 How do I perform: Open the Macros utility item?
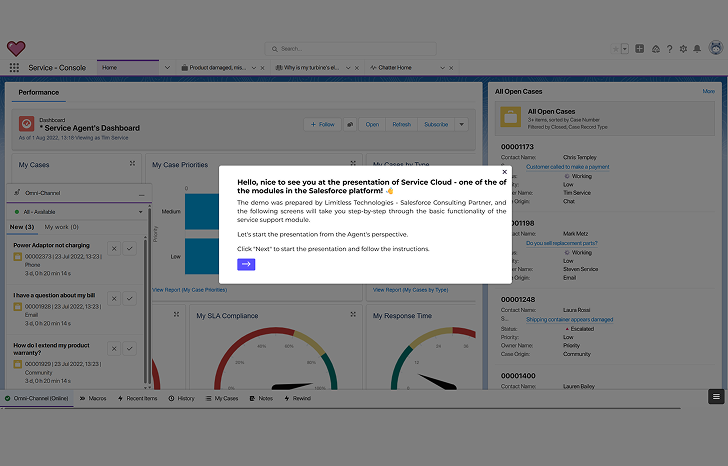click(93, 398)
